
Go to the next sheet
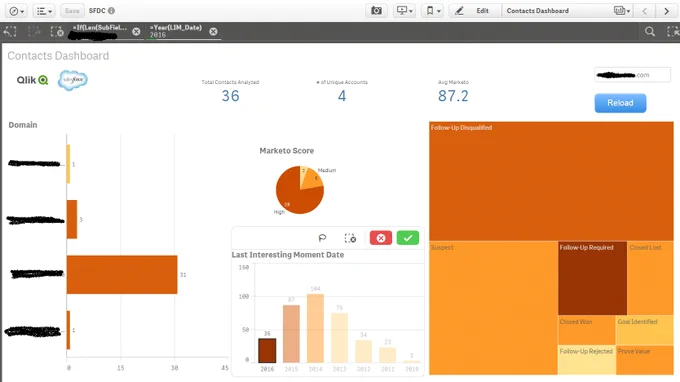click(x=667, y=11)
